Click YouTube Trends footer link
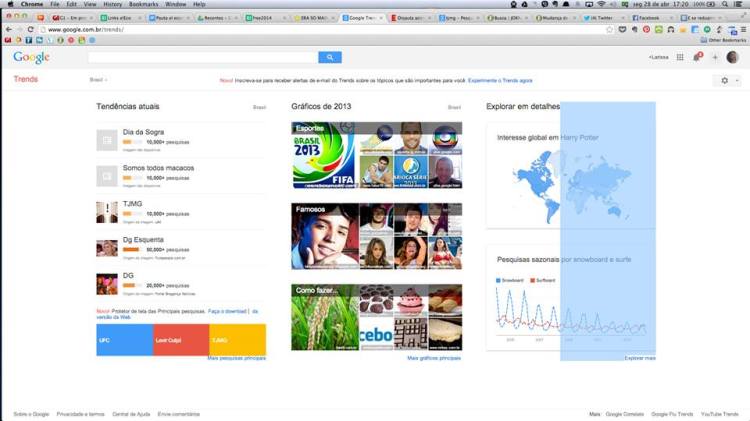The image size is (750, 421). tap(720, 414)
